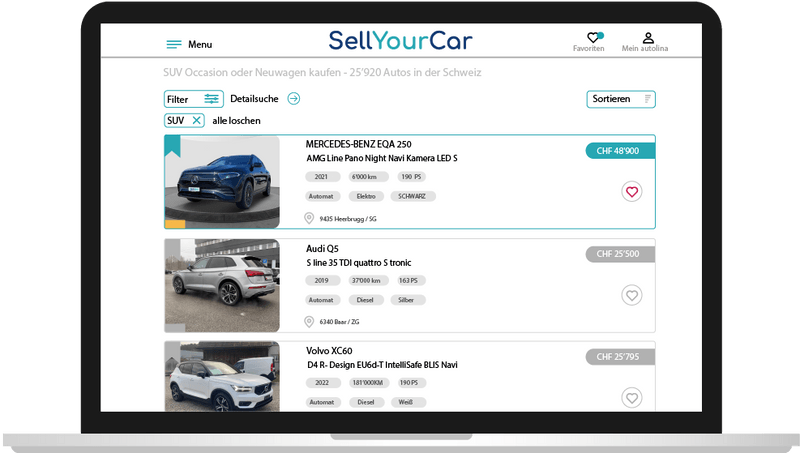
Task: Open the Volvo XC60 car photo
Action: coord(222,377)
